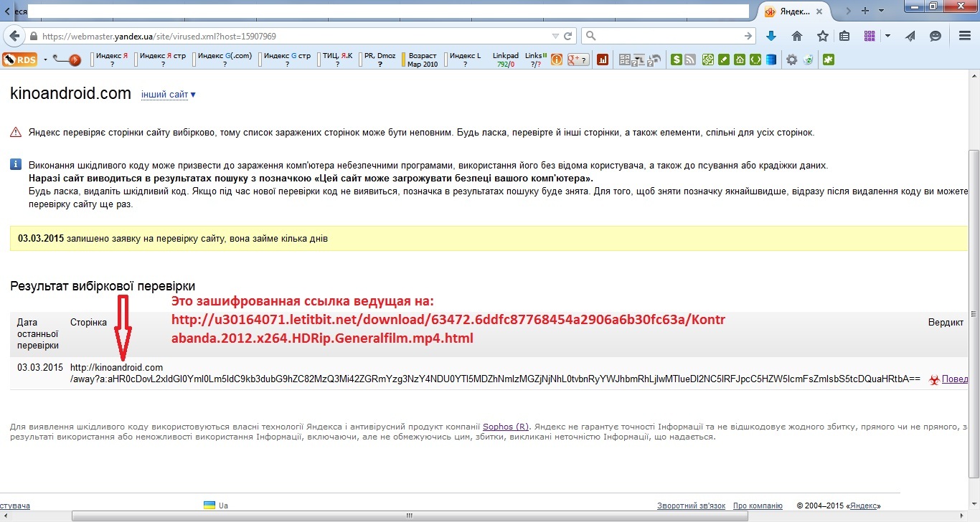Bookmark this page with the star
Image resolution: width=980 pixels, height=522 pixels.
coord(822,36)
